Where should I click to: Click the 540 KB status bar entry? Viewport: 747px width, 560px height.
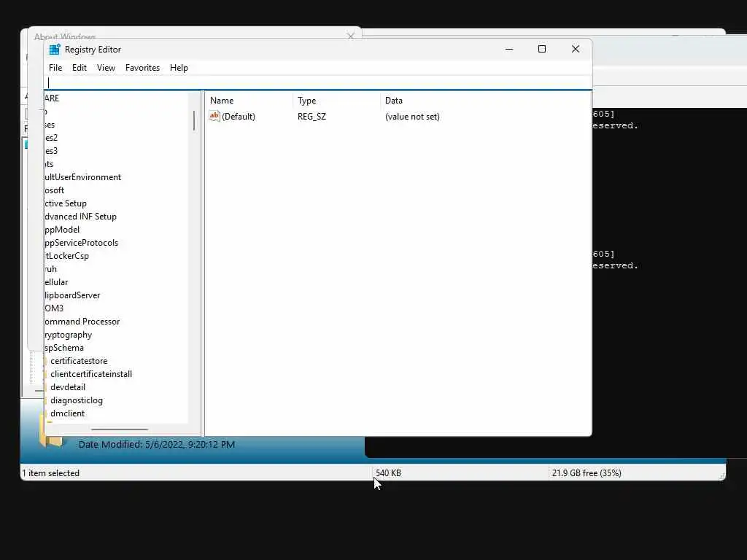click(x=388, y=472)
